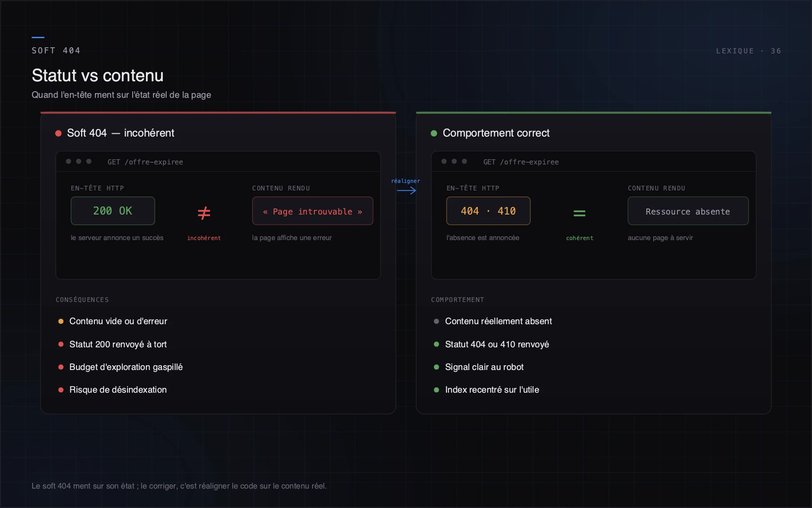The image size is (812, 508).
Task: Click the « Page introuvable » content box
Action: click(x=313, y=211)
